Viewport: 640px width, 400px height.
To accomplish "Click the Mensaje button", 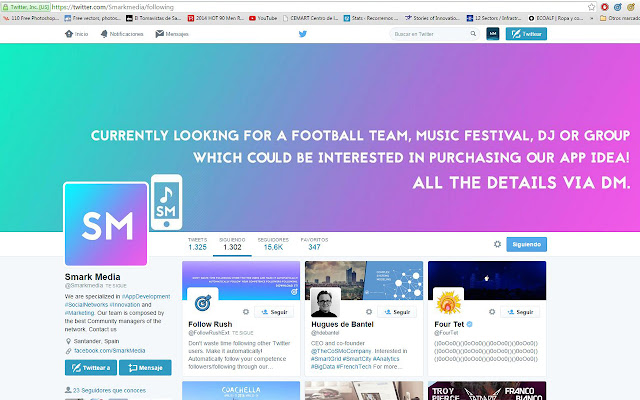I will pos(145,368).
